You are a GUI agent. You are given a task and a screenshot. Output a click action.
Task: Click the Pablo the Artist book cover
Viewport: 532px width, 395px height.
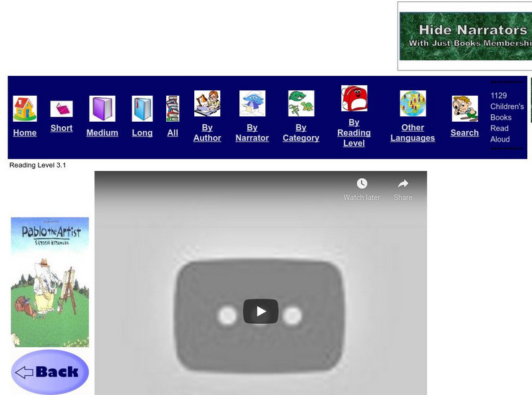[x=50, y=282]
